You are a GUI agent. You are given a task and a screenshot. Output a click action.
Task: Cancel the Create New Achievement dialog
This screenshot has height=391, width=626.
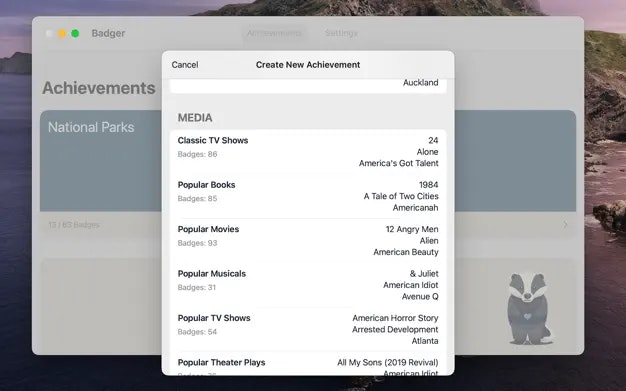pos(185,65)
